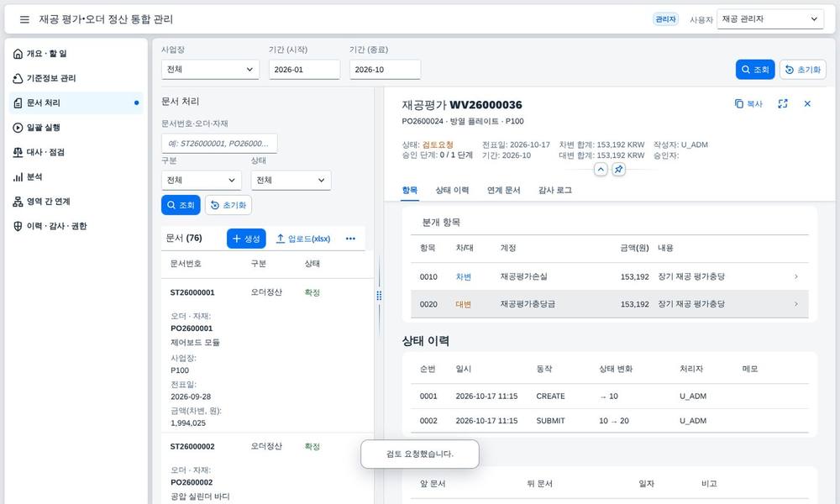Click the play icon beside 일괄 실행
840x504 pixels.
tap(18, 128)
